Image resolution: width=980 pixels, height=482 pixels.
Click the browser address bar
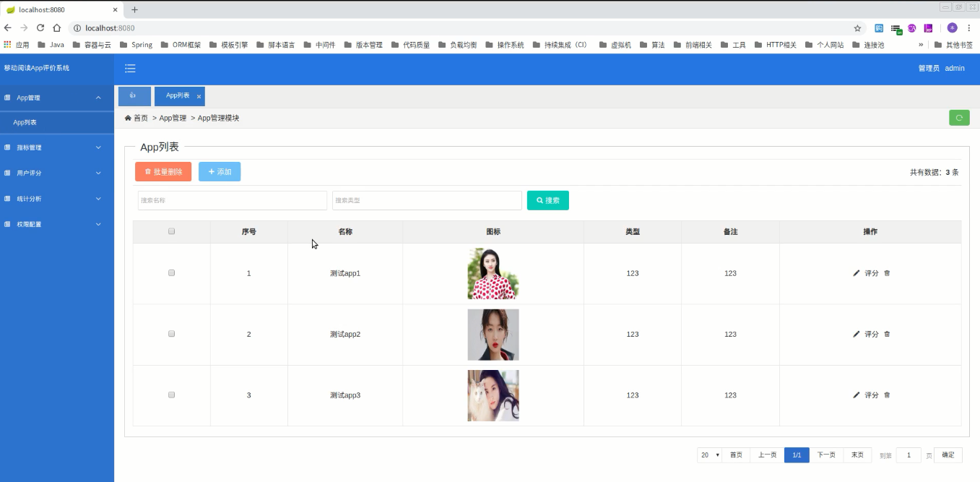tap(462, 28)
